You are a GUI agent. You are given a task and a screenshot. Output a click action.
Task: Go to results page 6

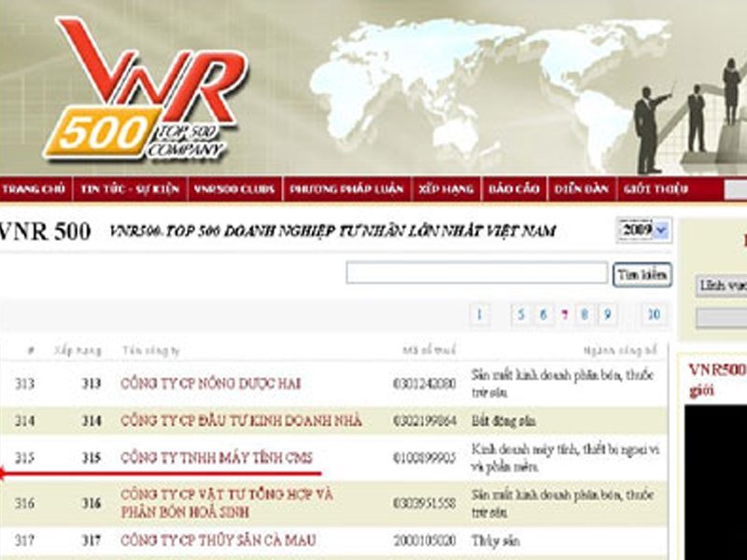click(x=543, y=315)
